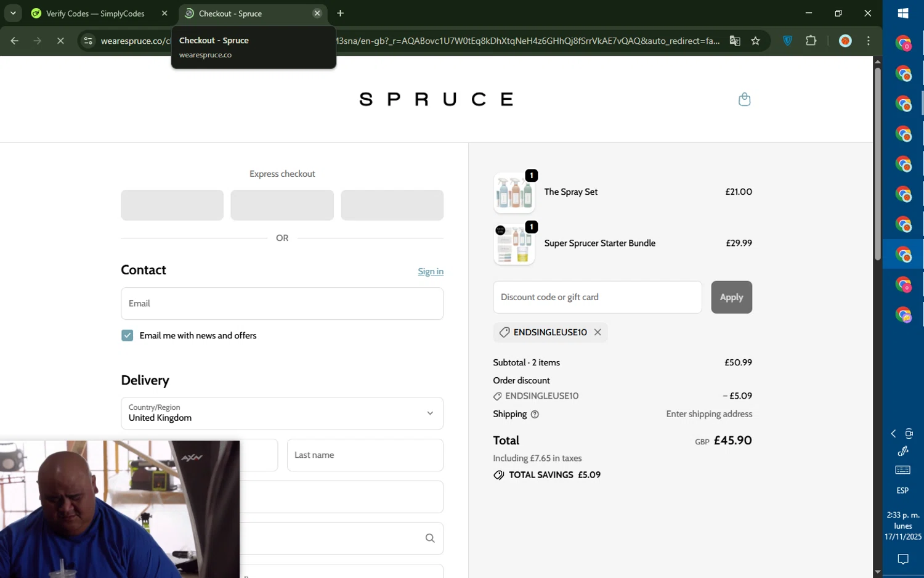Switch to Verify Codes — SimplyCodes tab
924x578 pixels.
click(95, 14)
